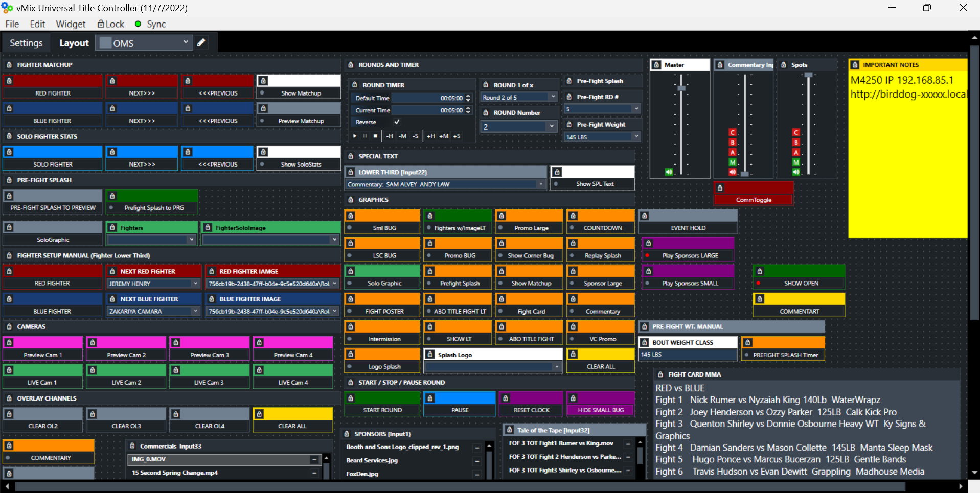980x493 pixels.
Task: Mute the Master audio speaker icon
Action: 669,172
